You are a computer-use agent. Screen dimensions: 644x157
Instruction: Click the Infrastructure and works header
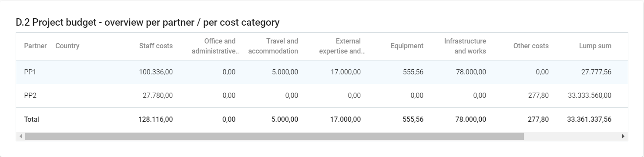pyautogui.click(x=465, y=46)
